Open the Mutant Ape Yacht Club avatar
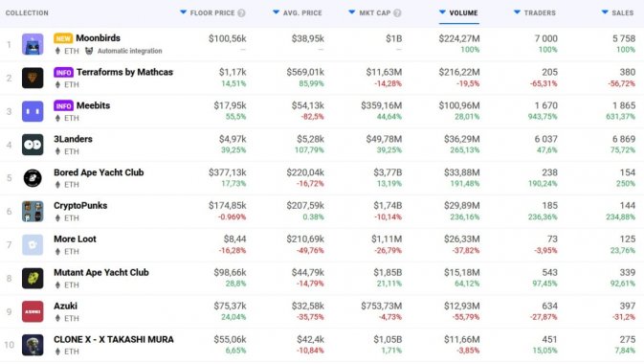The height and width of the screenshot is (364, 644). (x=33, y=278)
